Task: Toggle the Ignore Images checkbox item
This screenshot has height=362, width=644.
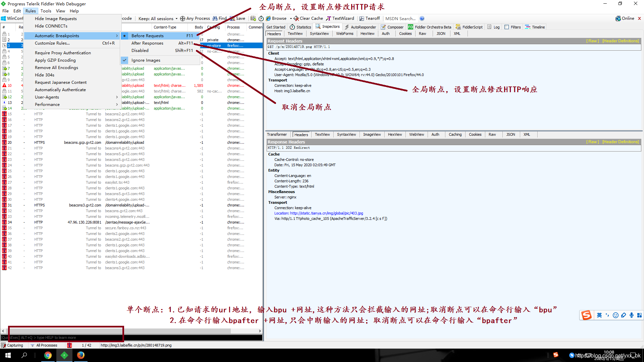Action: coord(160,60)
